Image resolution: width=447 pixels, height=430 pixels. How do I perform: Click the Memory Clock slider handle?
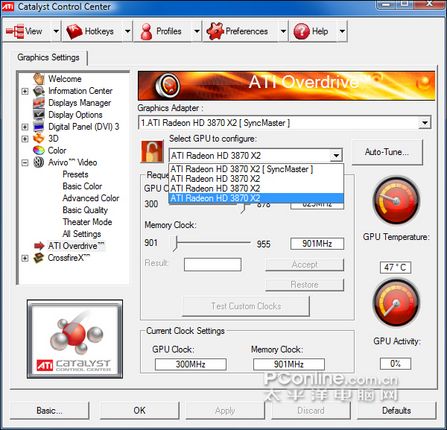pos(176,244)
